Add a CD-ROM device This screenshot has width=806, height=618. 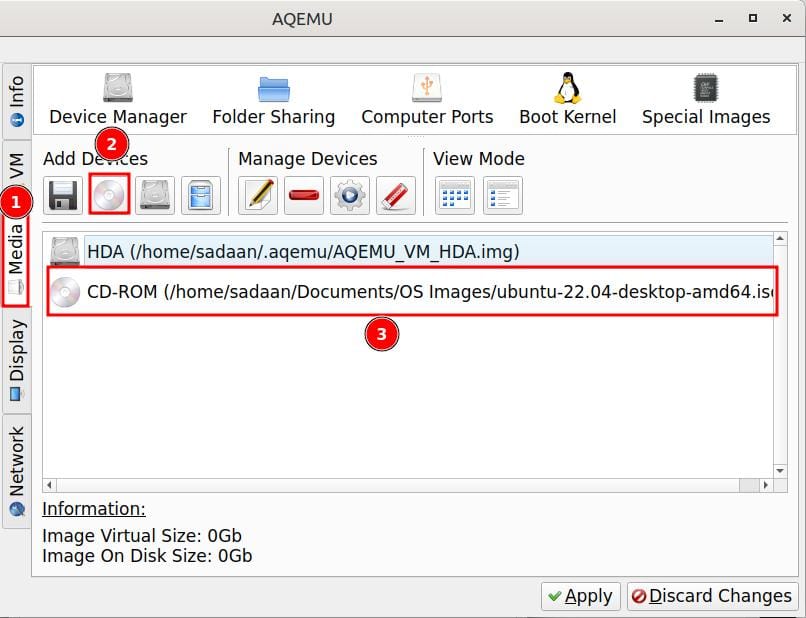coord(109,194)
